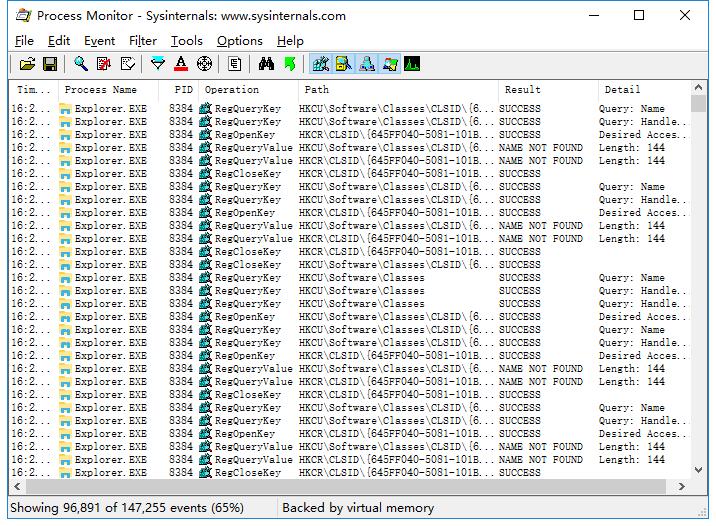The height and width of the screenshot is (526, 716).
Task: Click the Save toolbar icon
Action: point(49,64)
